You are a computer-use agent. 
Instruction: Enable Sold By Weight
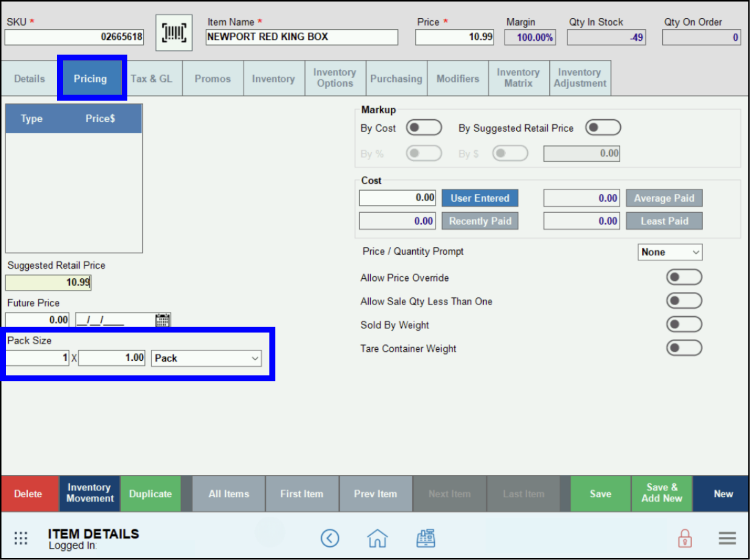(684, 324)
